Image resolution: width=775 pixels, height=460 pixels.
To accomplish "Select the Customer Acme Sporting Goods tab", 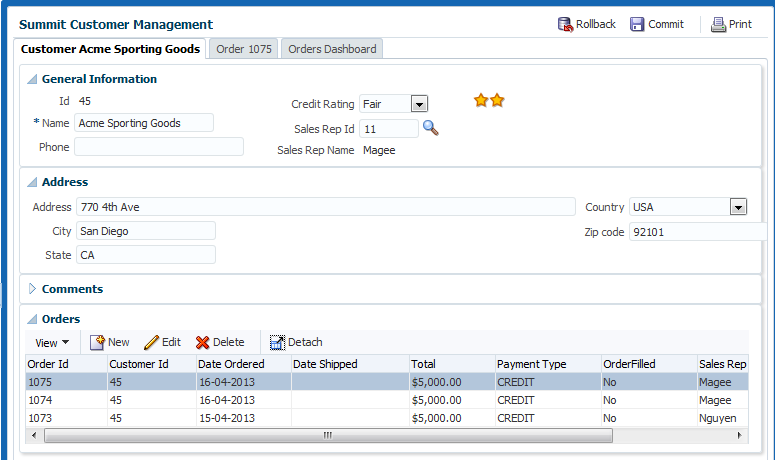I will pyautogui.click(x=110, y=49).
